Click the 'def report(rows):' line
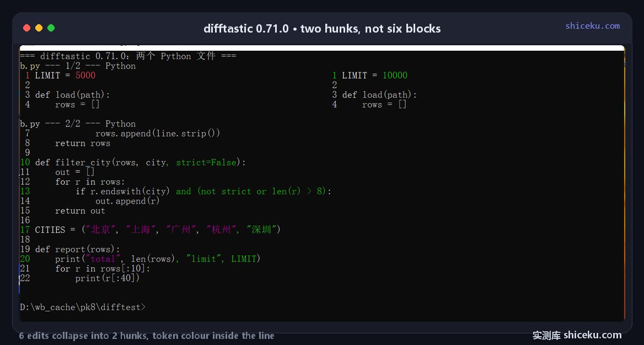The width and height of the screenshot is (644, 345). (78, 249)
